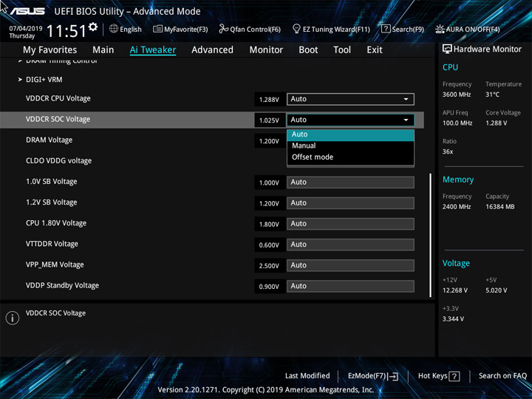Select Offset mode option
Screen dimensions: 532x399
[350, 157]
